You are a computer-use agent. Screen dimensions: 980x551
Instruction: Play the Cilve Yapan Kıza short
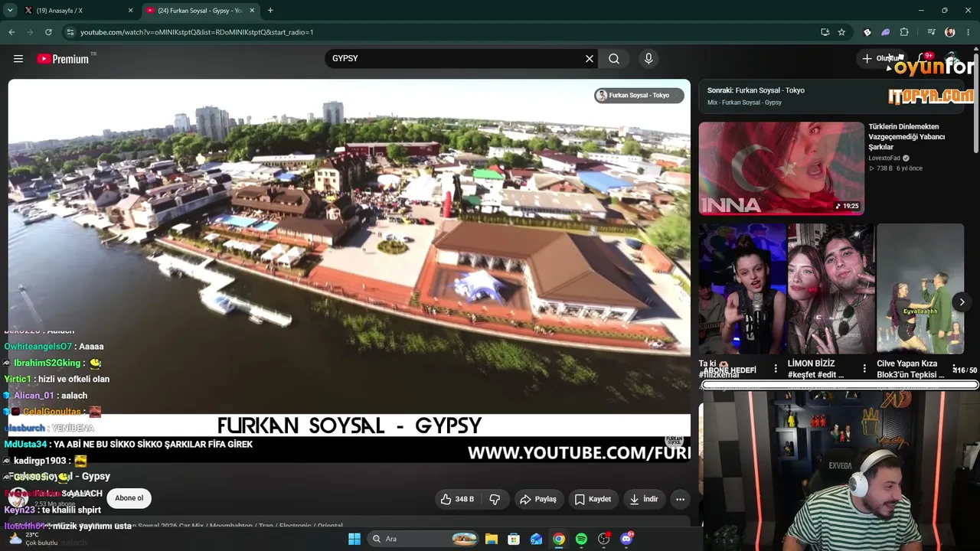click(920, 289)
